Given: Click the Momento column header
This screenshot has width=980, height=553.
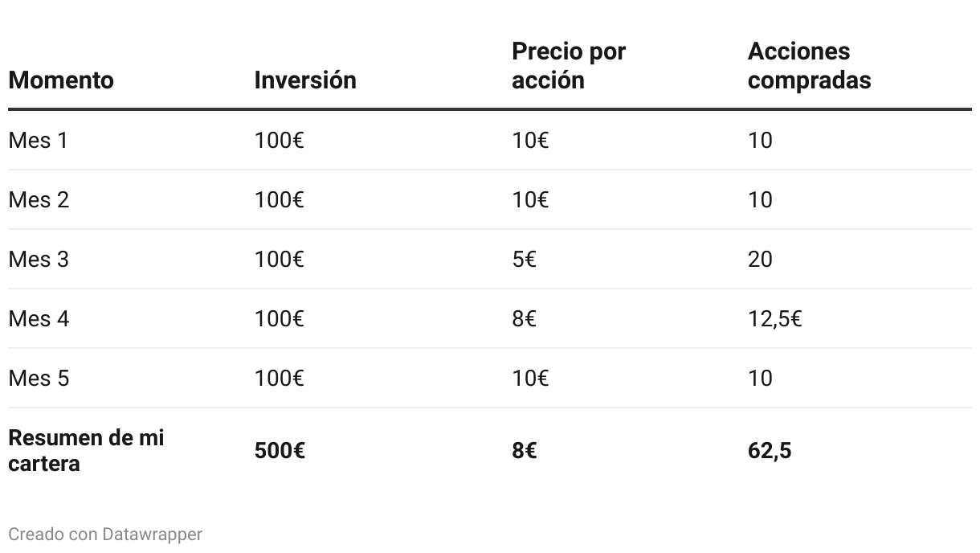Looking at the screenshot, I should (61, 80).
